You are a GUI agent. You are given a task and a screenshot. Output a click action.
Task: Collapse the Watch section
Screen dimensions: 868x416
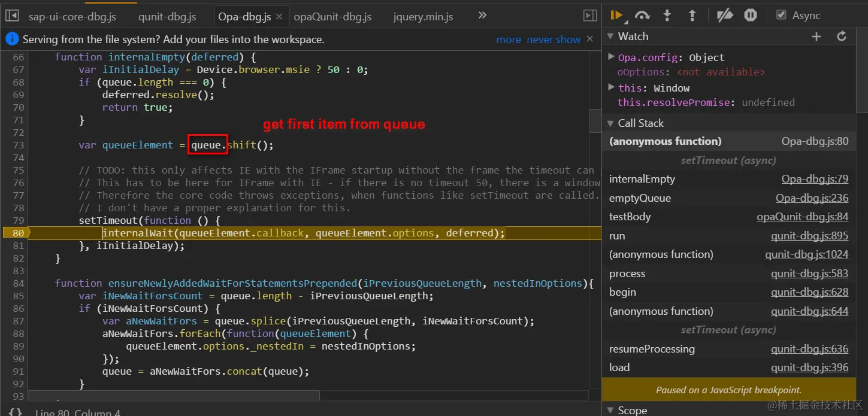coord(611,37)
